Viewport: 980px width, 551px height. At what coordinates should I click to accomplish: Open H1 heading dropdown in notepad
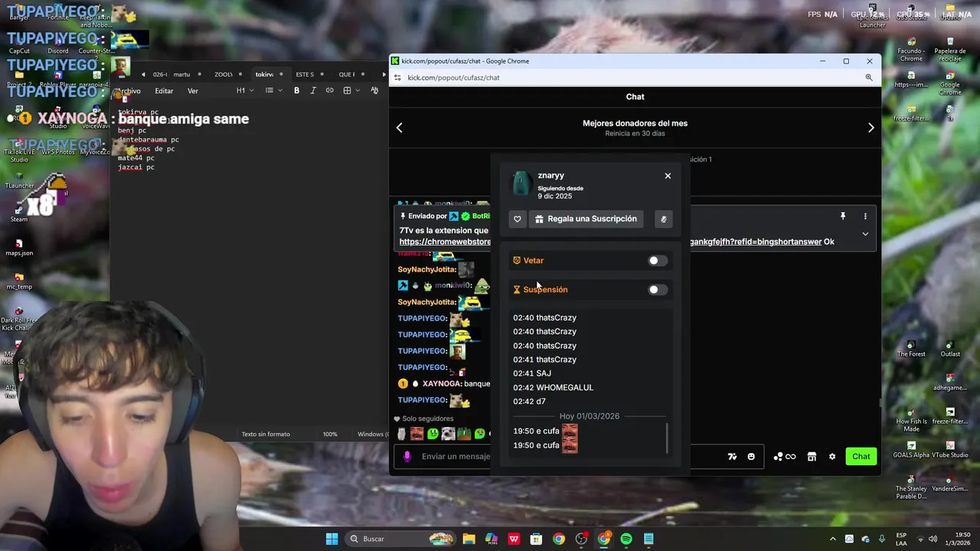244,91
